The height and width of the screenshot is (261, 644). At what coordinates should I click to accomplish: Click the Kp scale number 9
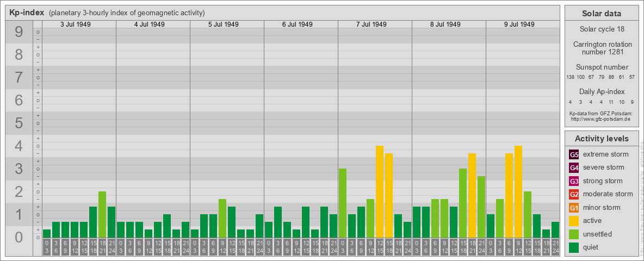[19, 32]
